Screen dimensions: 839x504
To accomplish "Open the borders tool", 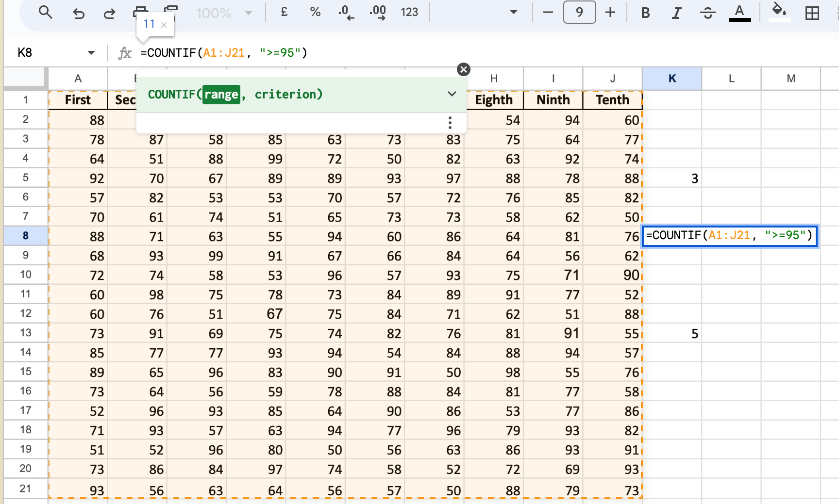I will [x=812, y=13].
